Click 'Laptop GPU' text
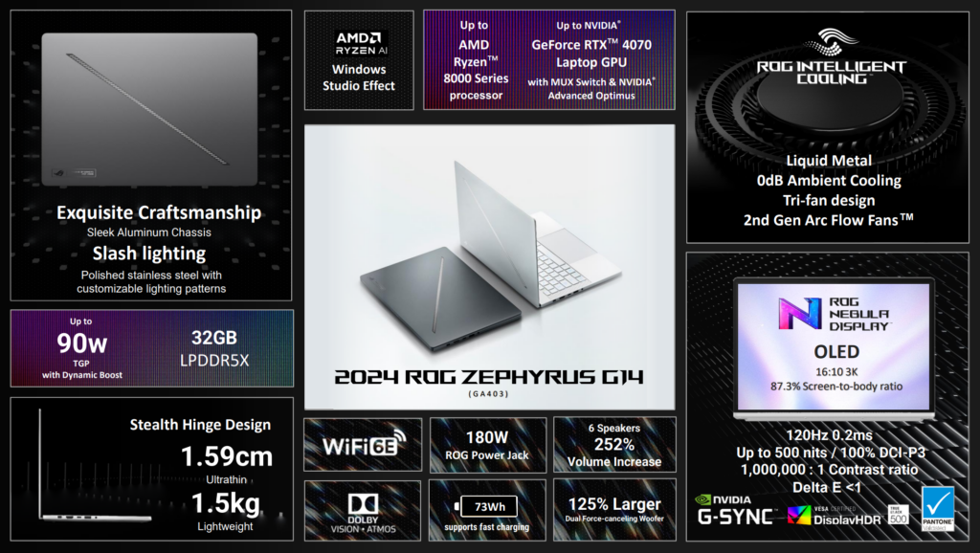Image resolution: width=980 pixels, height=553 pixels. [x=591, y=62]
